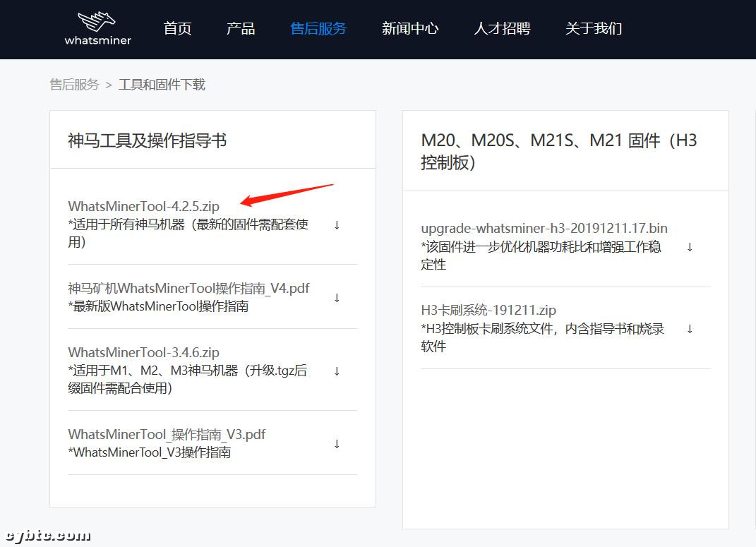Go to 新闻中心 in the top navigation
The width and height of the screenshot is (756, 547).
(x=410, y=28)
